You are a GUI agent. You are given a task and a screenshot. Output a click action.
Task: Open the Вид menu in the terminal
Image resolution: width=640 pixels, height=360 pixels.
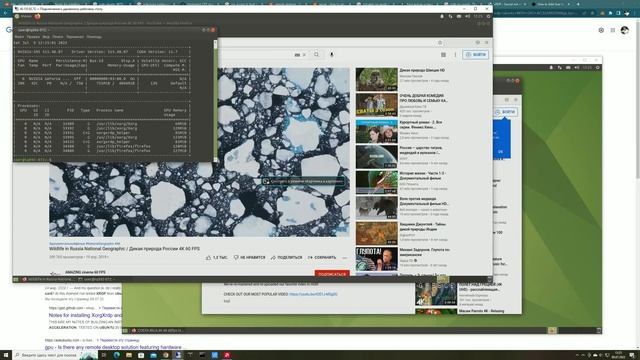46,37
